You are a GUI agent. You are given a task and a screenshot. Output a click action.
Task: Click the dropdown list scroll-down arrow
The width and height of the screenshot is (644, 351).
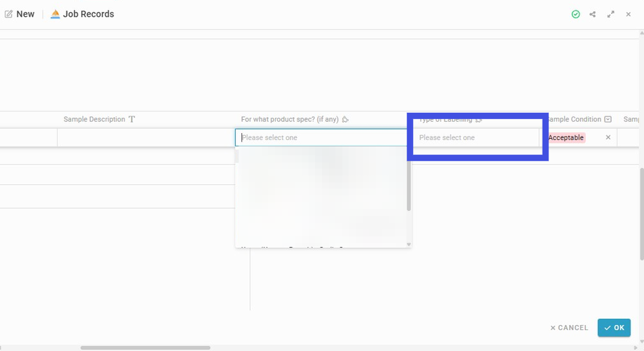(x=409, y=245)
